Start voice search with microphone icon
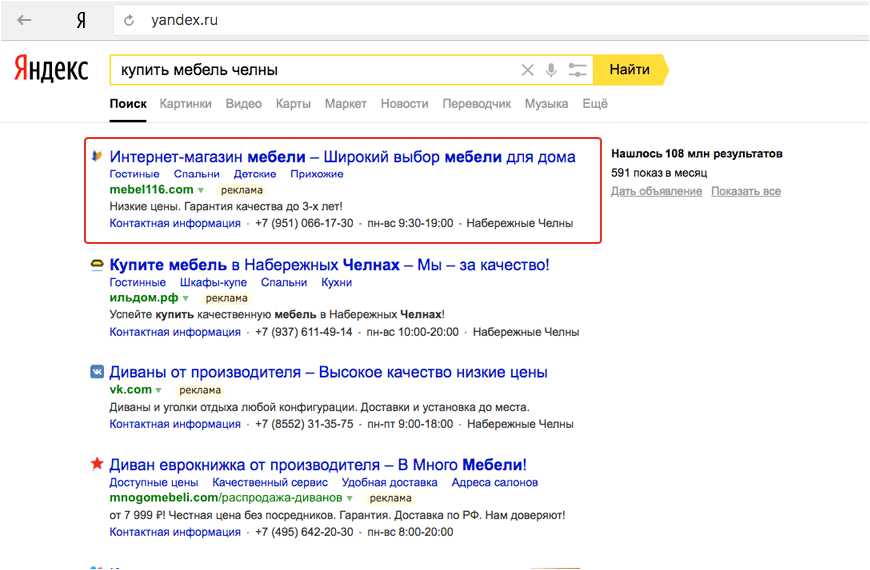Image resolution: width=870 pixels, height=570 pixels. (551, 70)
